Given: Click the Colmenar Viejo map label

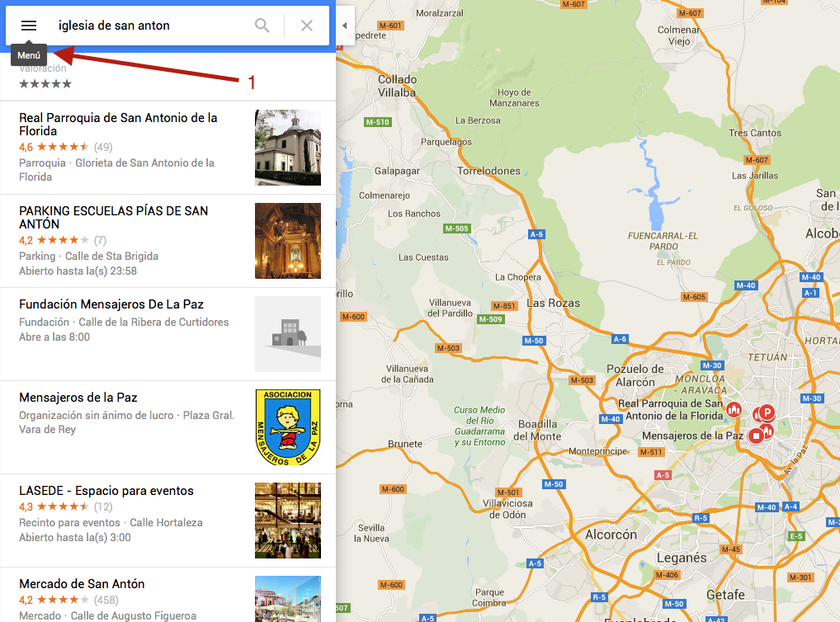Looking at the screenshot, I should pos(679,35).
